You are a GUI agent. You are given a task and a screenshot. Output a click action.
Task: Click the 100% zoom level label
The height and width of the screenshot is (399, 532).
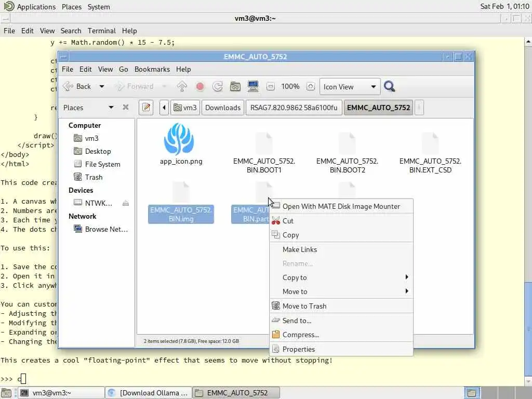pyautogui.click(x=290, y=87)
